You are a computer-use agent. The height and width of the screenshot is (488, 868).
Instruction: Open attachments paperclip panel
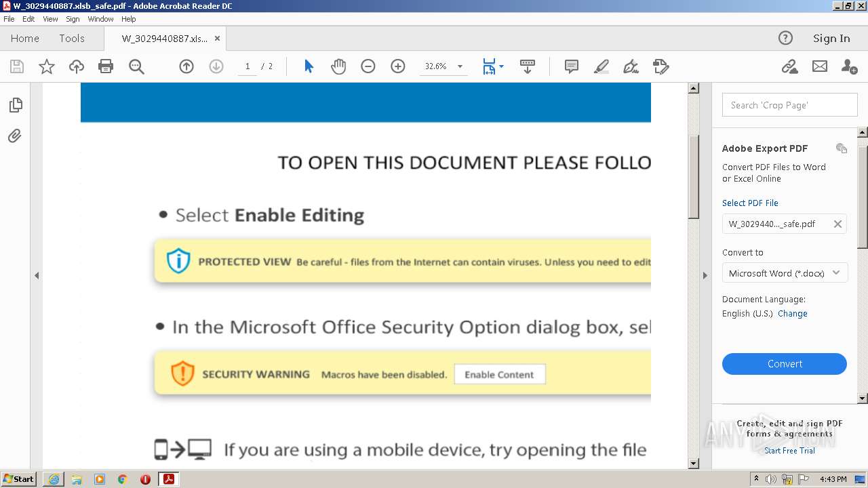tap(15, 136)
